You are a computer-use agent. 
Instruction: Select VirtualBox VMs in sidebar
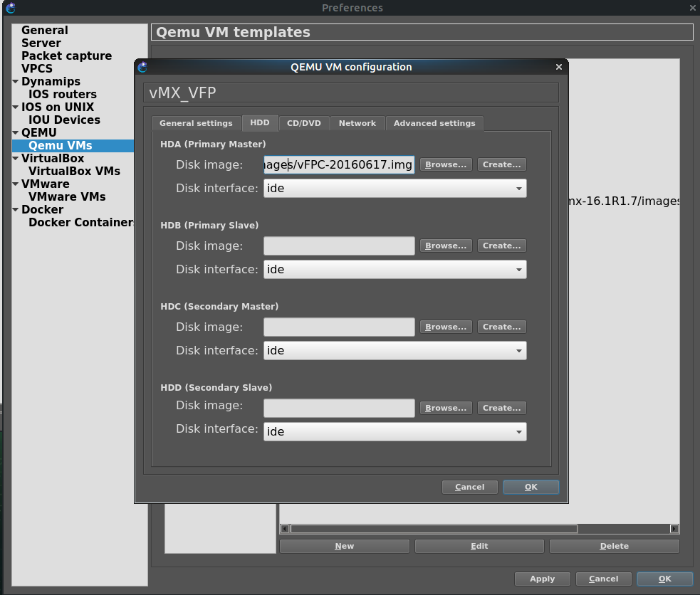(x=74, y=172)
